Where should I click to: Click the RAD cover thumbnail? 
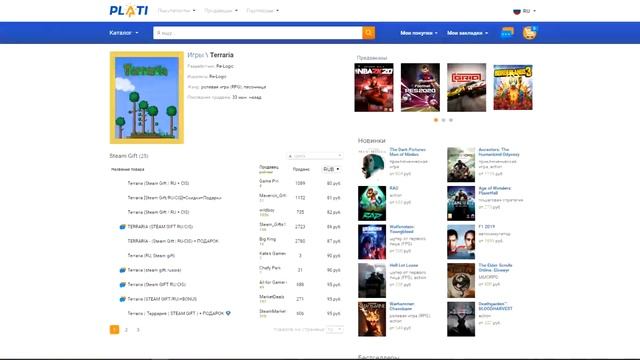(372, 203)
